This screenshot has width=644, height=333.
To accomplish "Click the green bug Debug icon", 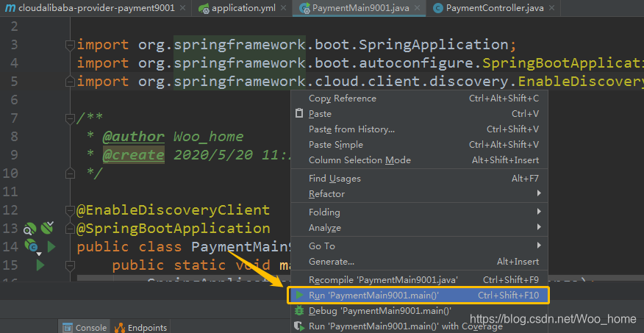I will 299,310.
